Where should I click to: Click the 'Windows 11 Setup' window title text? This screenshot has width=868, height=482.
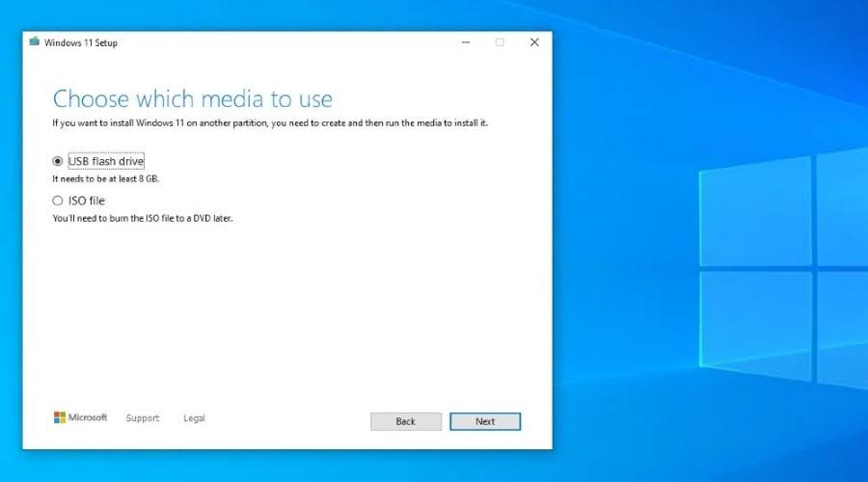(x=81, y=42)
